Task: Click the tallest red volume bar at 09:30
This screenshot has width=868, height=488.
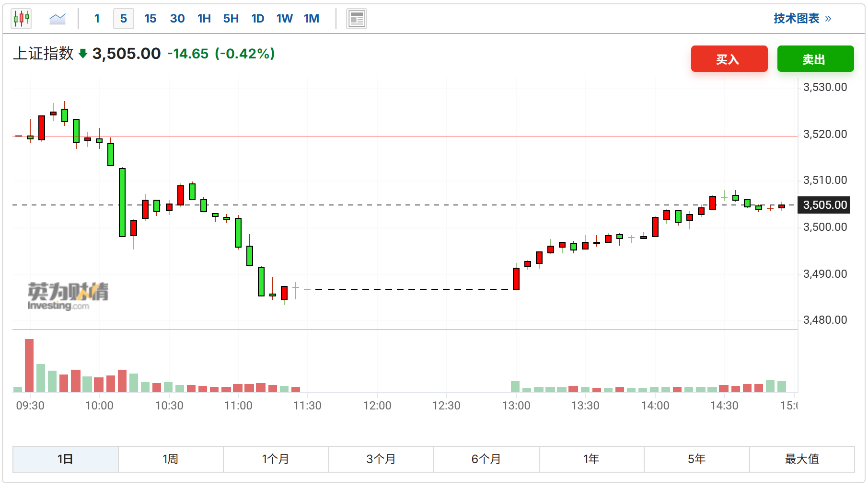Action: pyautogui.click(x=29, y=365)
